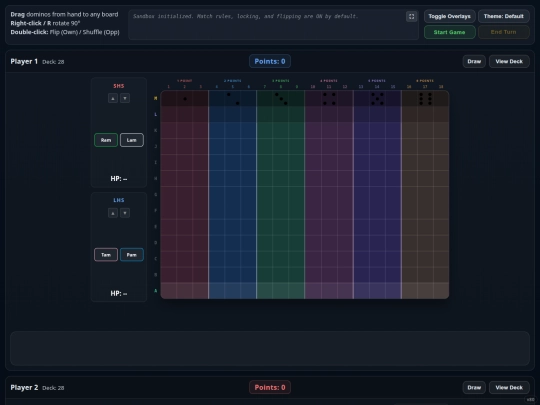Click the 2 POINTS column group header
Viewport: 540px width, 405px height.
[233, 81]
